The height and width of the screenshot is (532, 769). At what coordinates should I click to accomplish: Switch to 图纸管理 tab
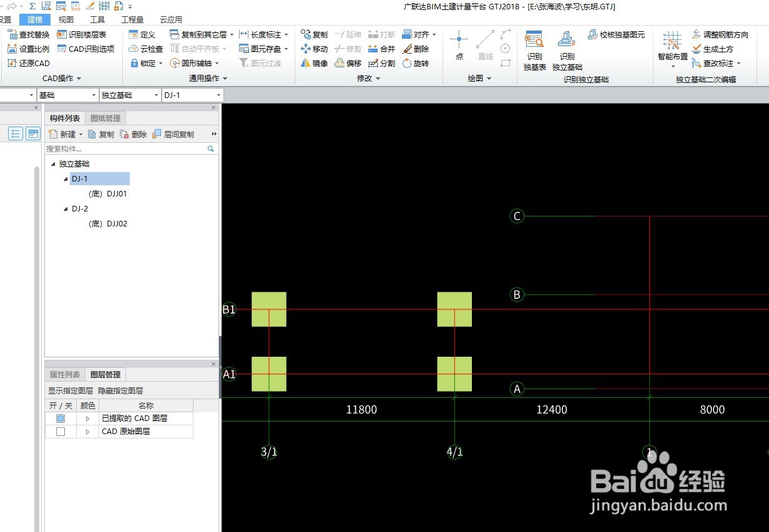[x=105, y=118]
